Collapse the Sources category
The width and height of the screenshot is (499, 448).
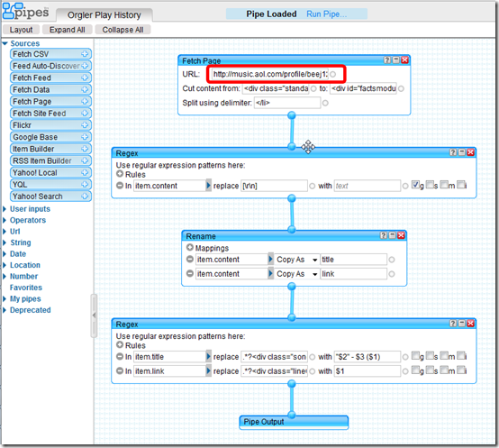(x=5, y=43)
